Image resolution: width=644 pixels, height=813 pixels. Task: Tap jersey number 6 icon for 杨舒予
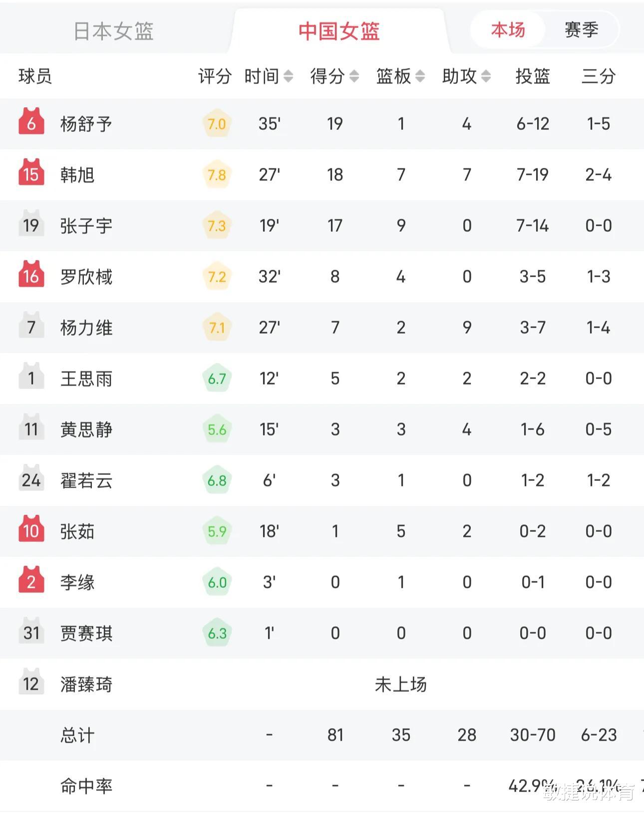tap(31, 122)
